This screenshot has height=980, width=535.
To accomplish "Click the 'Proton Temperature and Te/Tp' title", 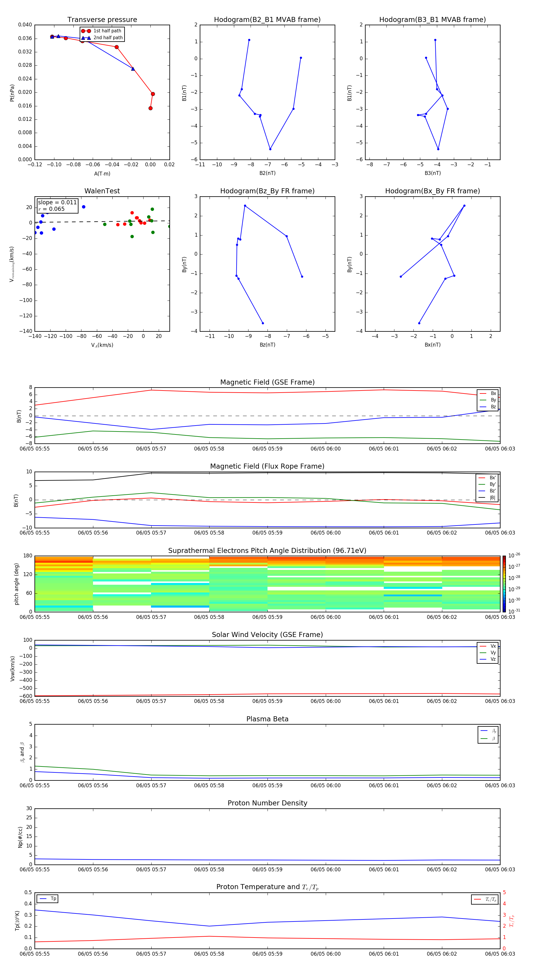I will coord(267,887).
